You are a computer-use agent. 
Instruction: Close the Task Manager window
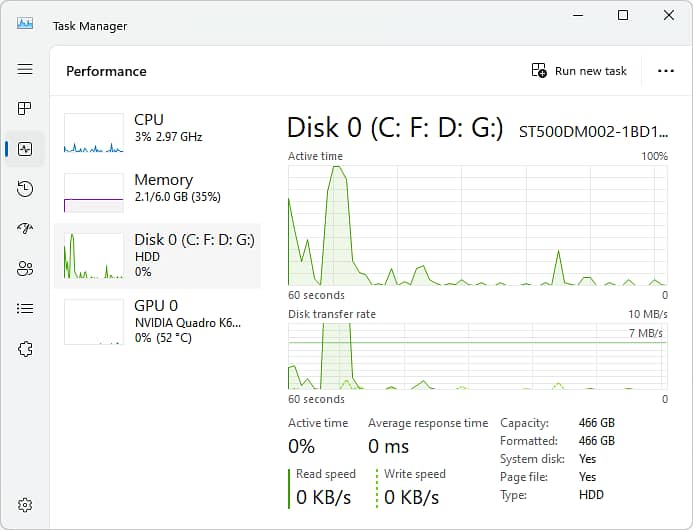click(x=669, y=15)
